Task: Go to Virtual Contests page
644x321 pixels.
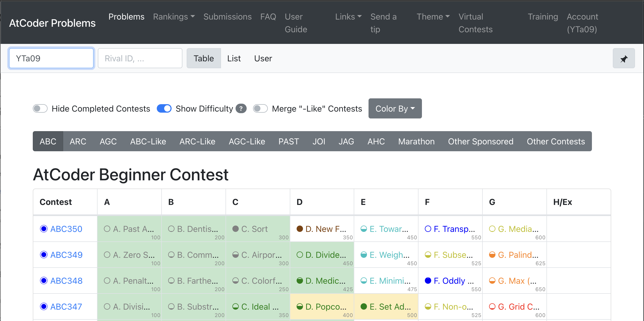Action: [475, 23]
